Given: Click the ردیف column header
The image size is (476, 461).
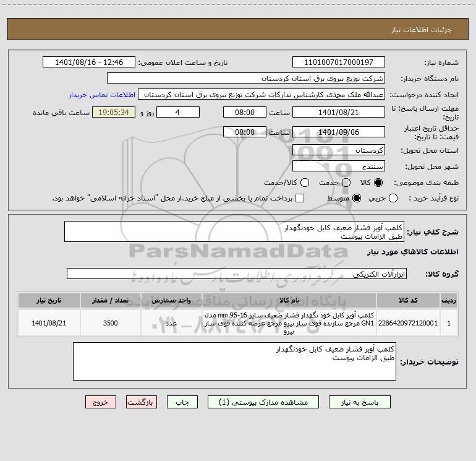Looking at the screenshot, I should (x=449, y=300).
